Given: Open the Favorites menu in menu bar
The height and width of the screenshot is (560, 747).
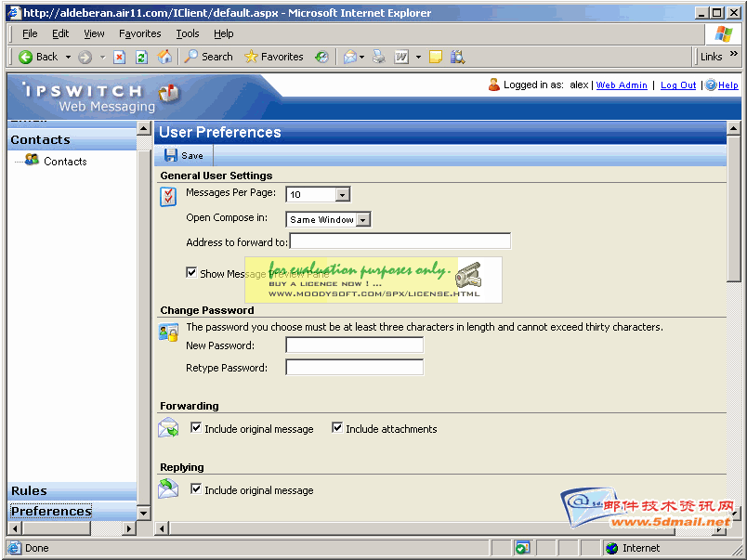Looking at the screenshot, I should pos(139,33).
